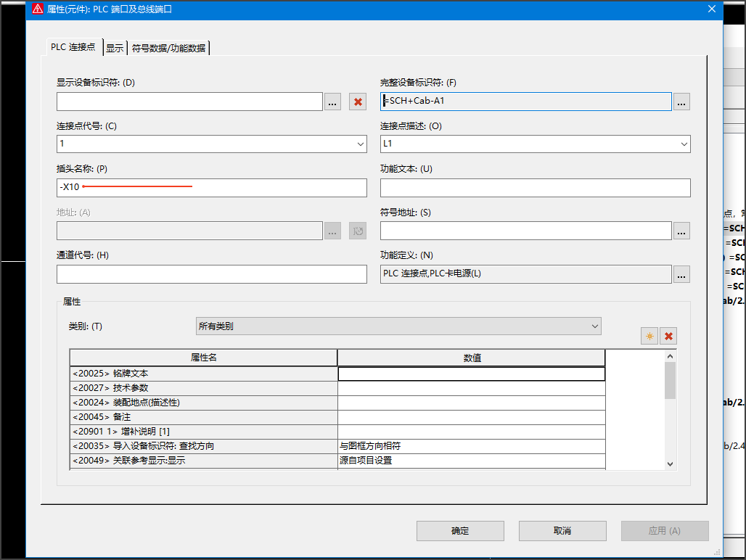Confirm with the 确定 button
Image resolution: width=746 pixels, height=560 pixels.
point(460,530)
